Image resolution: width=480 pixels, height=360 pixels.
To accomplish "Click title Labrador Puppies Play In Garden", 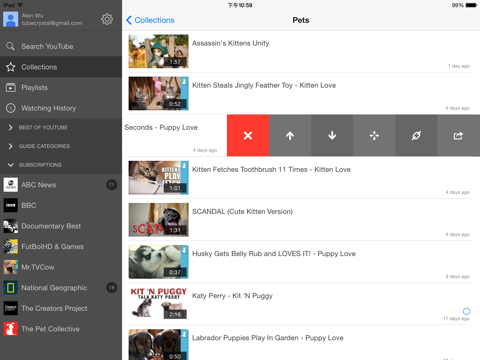I will pos(268,338).
